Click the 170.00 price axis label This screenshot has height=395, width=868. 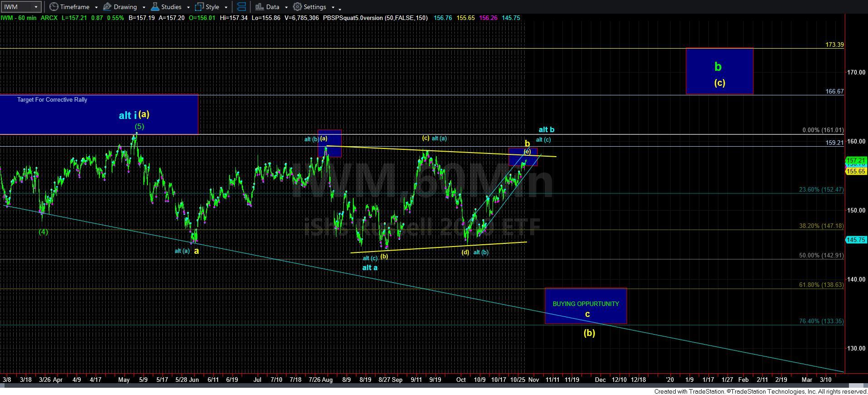pyautogui.click(x=856, y=72)
